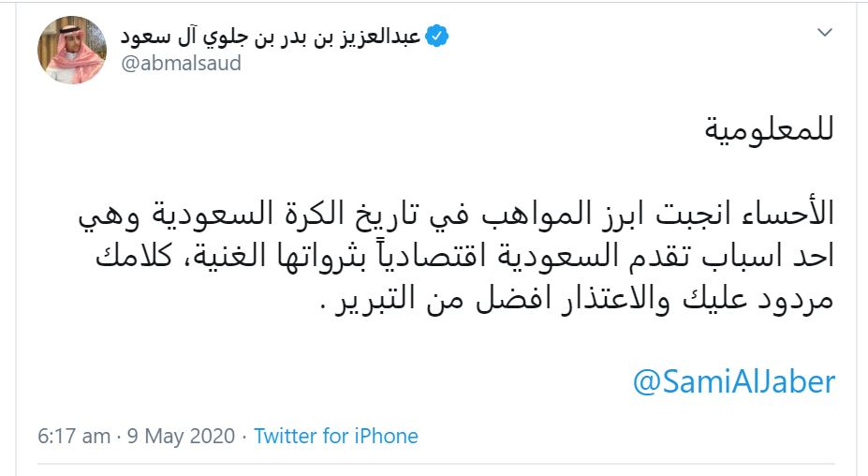Click the blue verified badge icon
868x476 pixels.
(x=437, y=37)
